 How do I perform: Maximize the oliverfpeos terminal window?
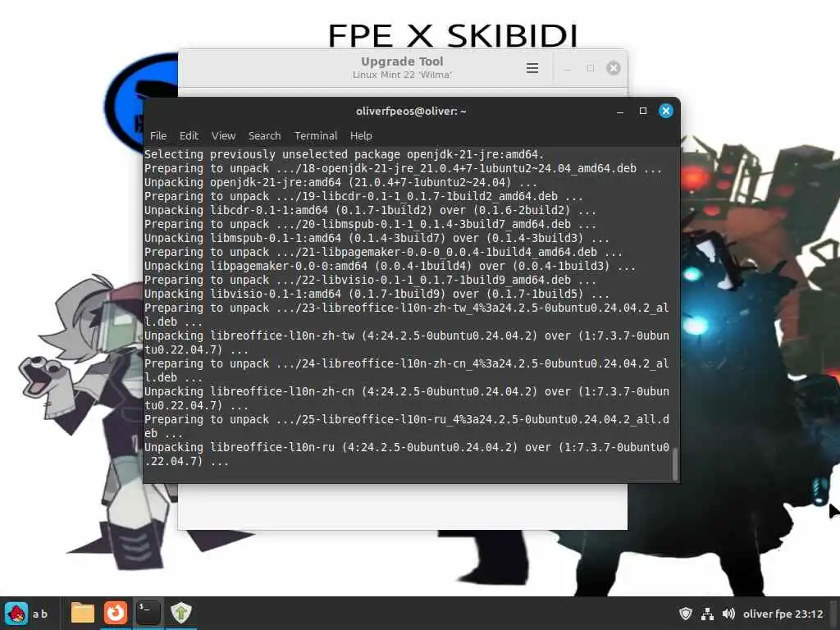coord(643,111)
